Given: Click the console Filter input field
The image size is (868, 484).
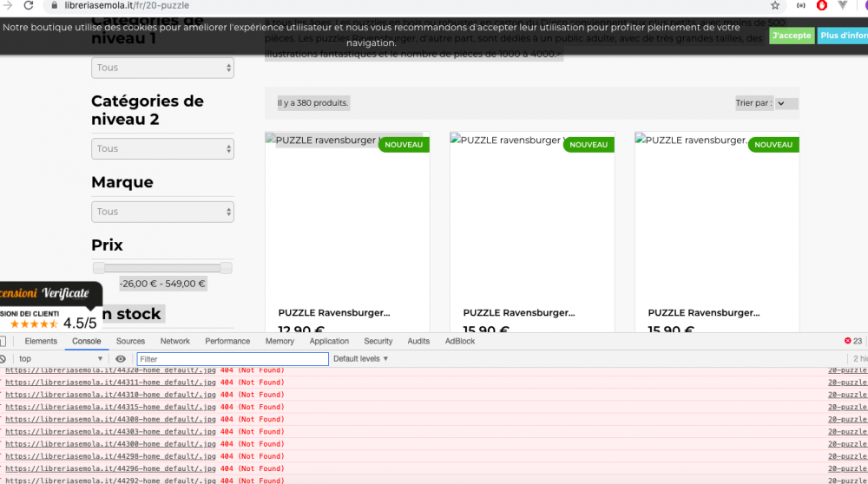Looking at the screenshot, I should point(233,359).
